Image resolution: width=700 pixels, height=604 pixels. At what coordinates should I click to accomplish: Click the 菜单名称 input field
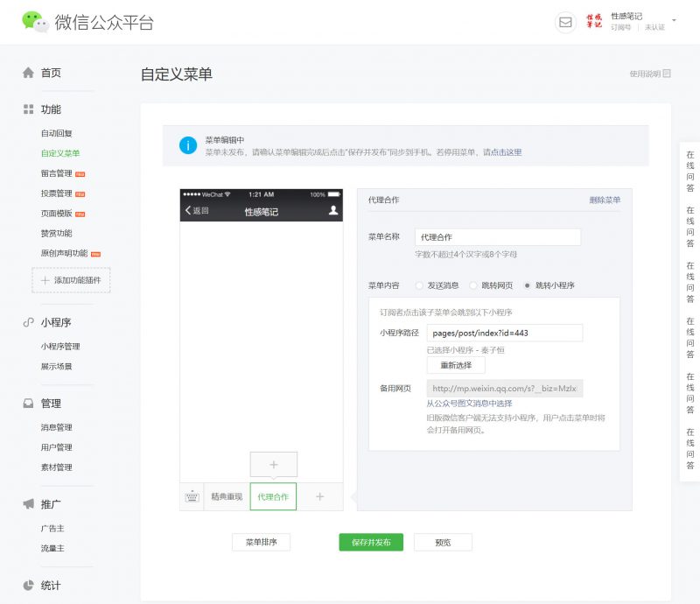[x=498, y=237]
